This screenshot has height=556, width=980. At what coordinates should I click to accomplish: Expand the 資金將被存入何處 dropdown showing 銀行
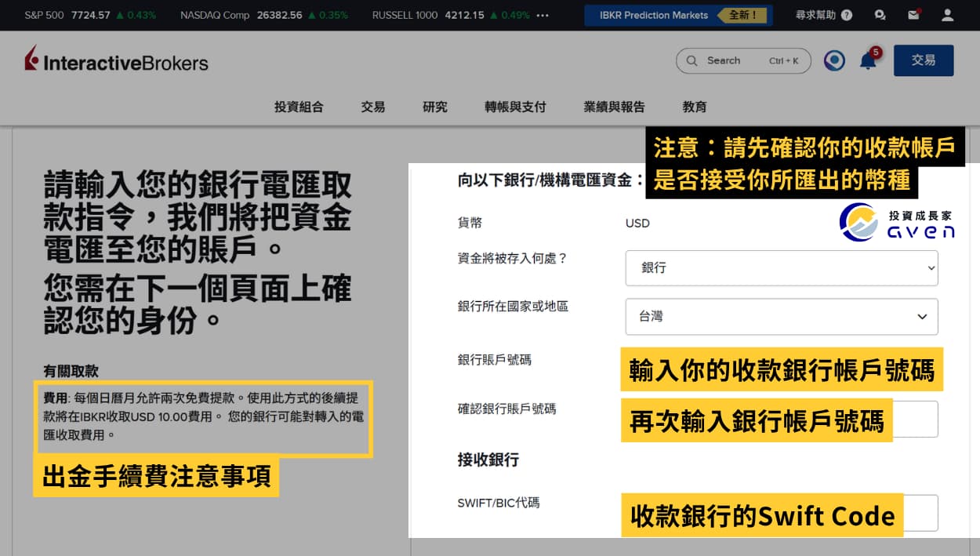pyautogui.click(x=782, y=267)
